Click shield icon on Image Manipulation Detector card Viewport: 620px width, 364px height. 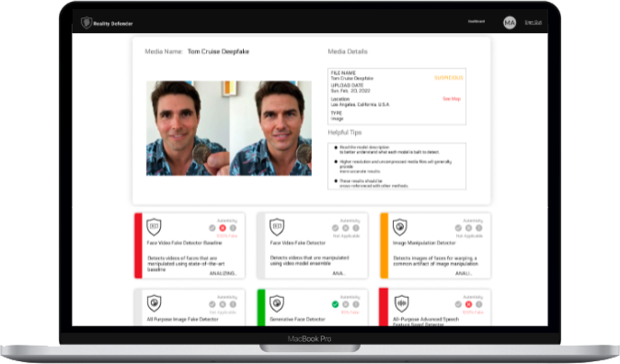pyautogui.click(x=400, y=226)
